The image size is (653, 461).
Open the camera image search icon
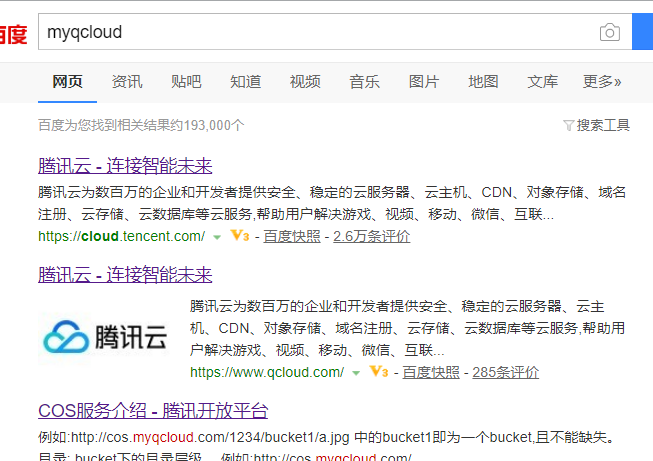coord(610,32)
